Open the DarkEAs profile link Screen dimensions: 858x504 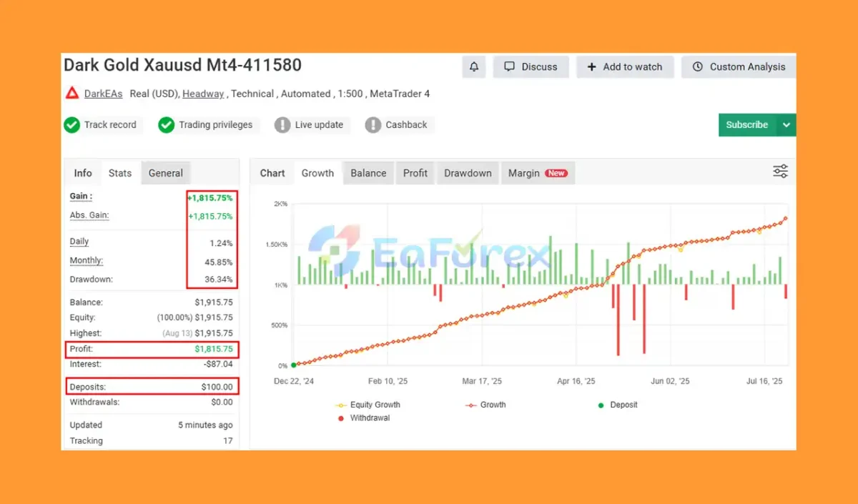tap(103, 94)
